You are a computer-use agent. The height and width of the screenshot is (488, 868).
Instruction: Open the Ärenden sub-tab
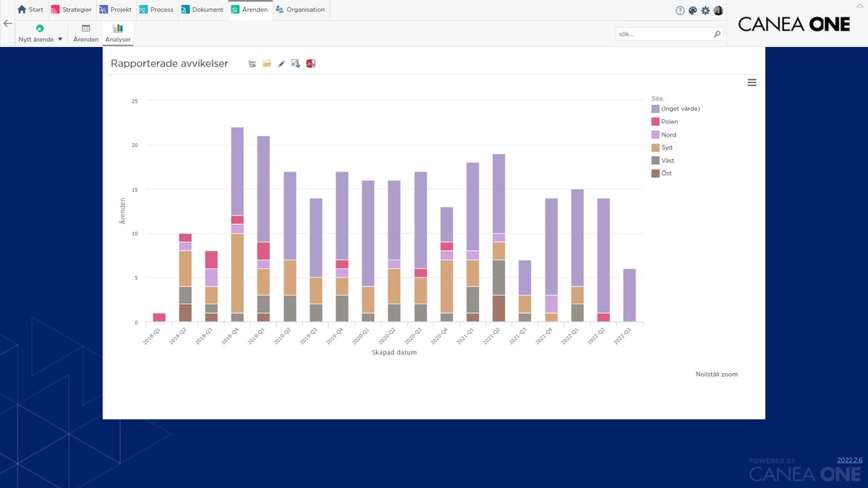tap(85, 33)
